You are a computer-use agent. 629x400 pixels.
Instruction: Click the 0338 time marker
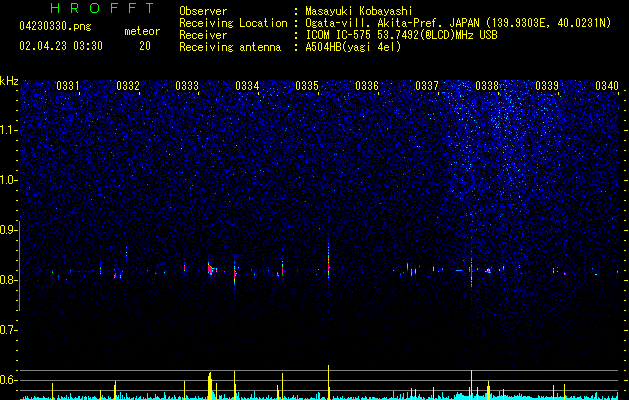coord(487,86)
